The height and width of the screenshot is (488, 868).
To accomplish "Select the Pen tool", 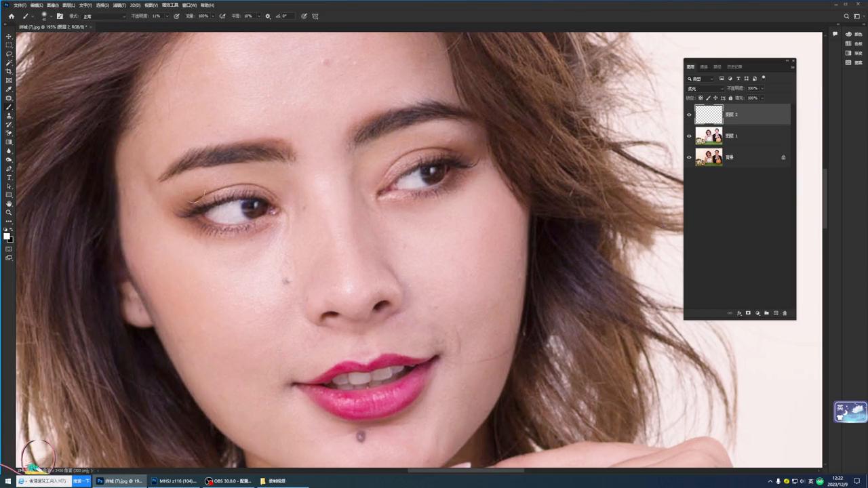I will (x=9, y=169).
